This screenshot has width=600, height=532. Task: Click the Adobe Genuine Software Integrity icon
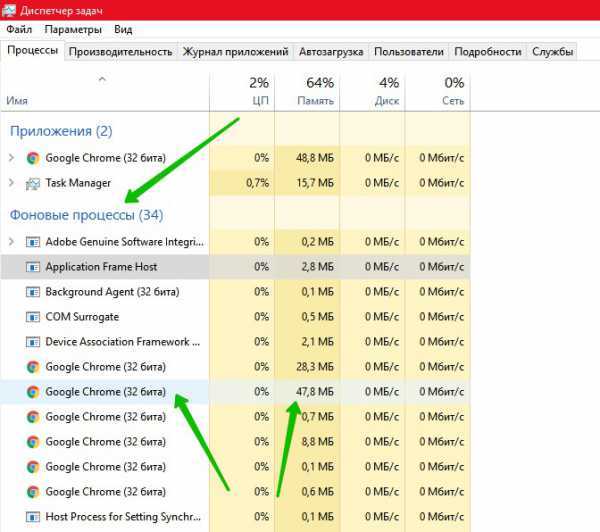(33, 242)
